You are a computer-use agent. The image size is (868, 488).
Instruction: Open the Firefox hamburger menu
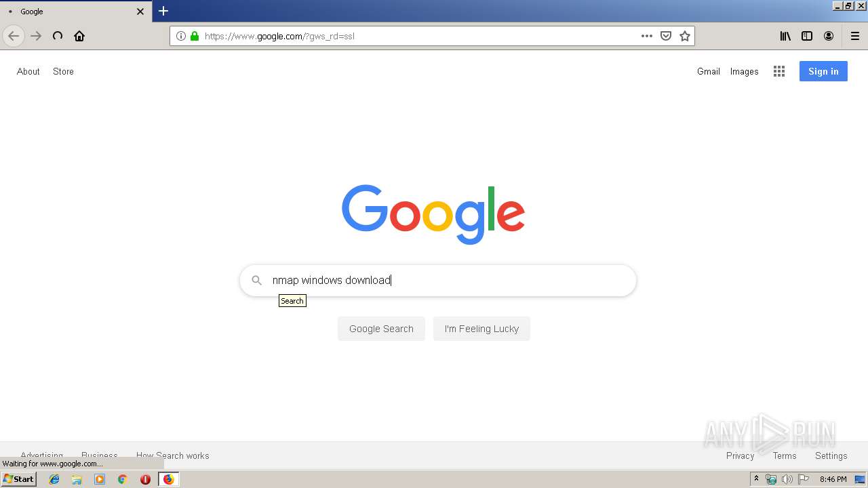855,36
